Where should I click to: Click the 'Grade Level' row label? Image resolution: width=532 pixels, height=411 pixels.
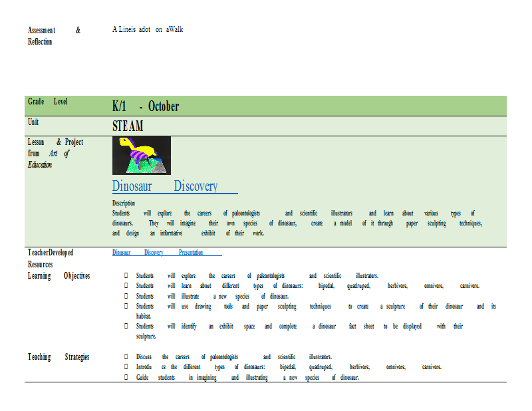click(x=47, y=102)
